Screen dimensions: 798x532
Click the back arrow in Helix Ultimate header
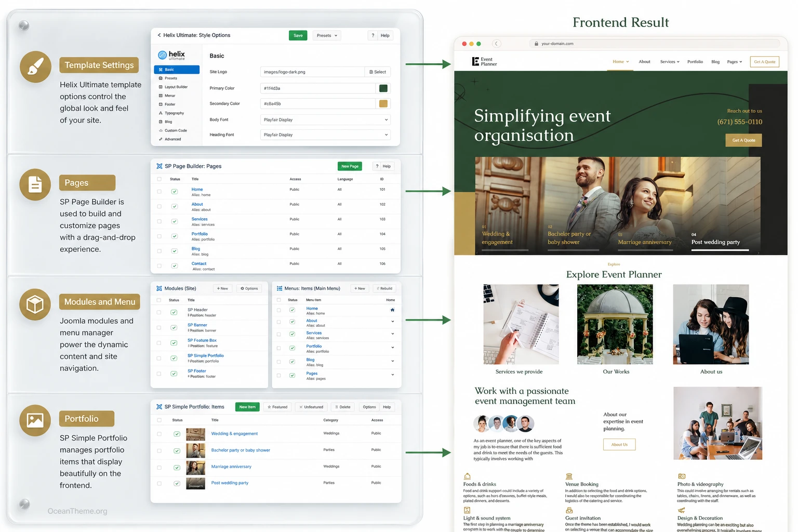pyautogui.click(x=159, y=35)
